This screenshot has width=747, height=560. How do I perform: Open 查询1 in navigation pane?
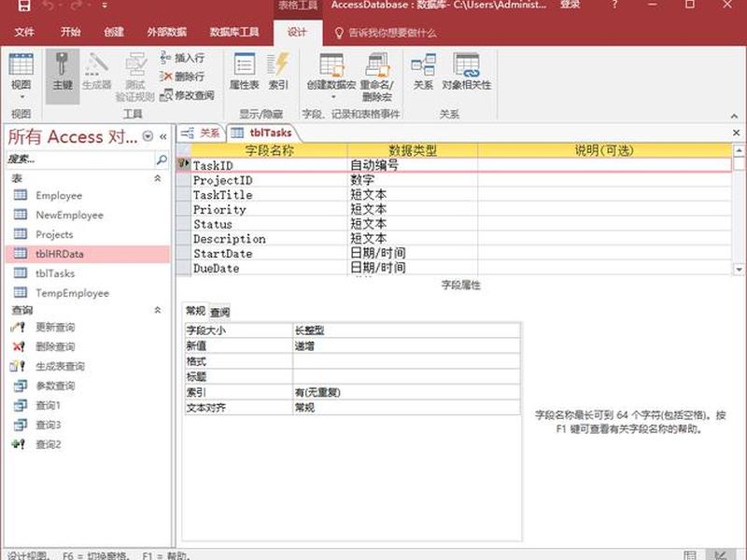[x=49, y=405]
